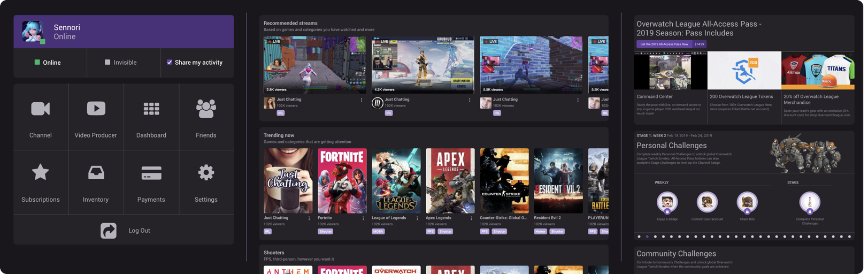868x274 pixels.
Task: Open the three-dot menu beside trending Just Chatting
Action: point(309,218)
